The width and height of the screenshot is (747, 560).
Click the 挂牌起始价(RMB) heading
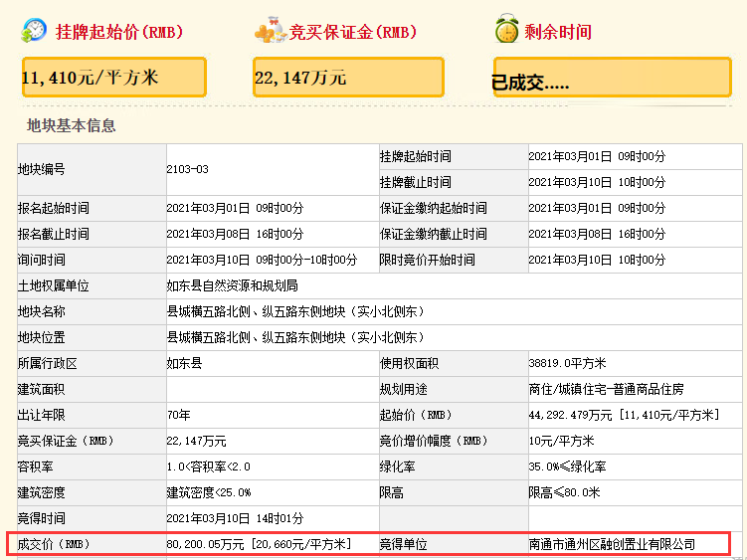(x=119, y=32)
